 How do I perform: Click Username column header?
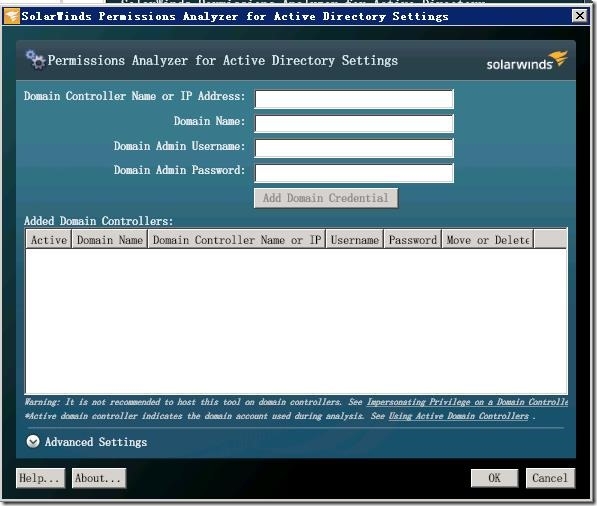coord(354,239)
